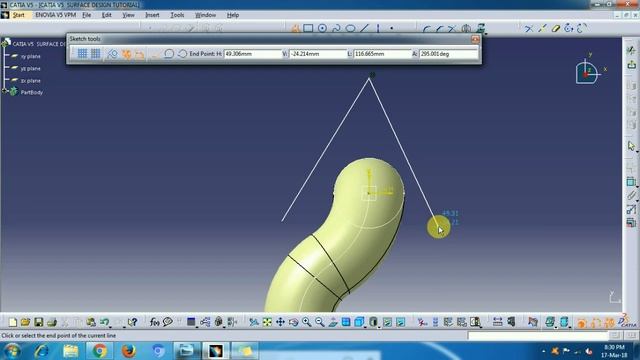The image size is (640, 360).
Task: Click the A angle value field
Action: click(x=448, y=53)
